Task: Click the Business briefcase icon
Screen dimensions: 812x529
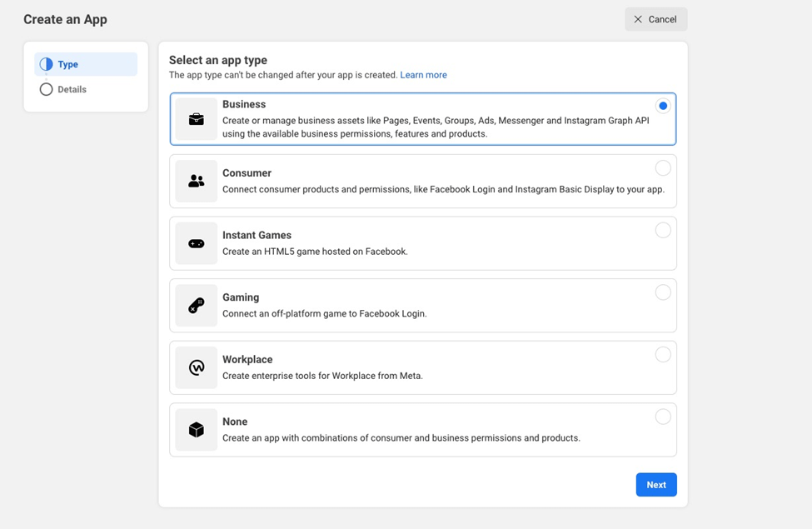Action: pyautogui.click(x=197, y=119)
